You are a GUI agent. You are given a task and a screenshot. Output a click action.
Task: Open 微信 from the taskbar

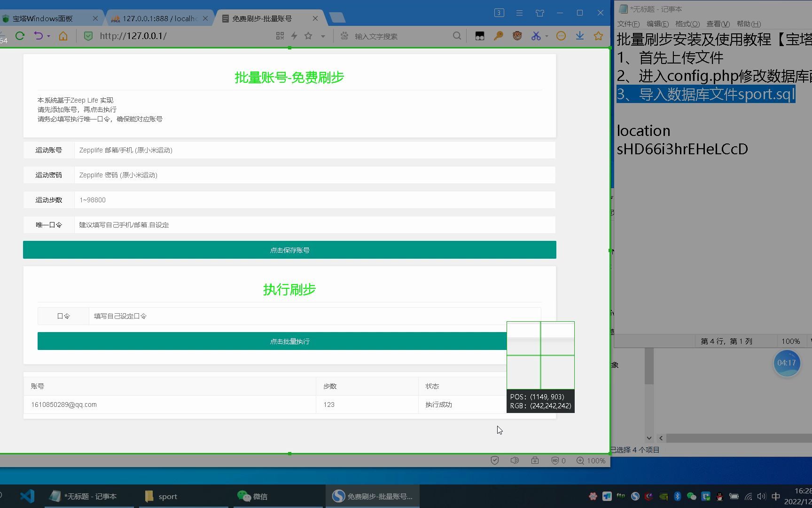278,496
